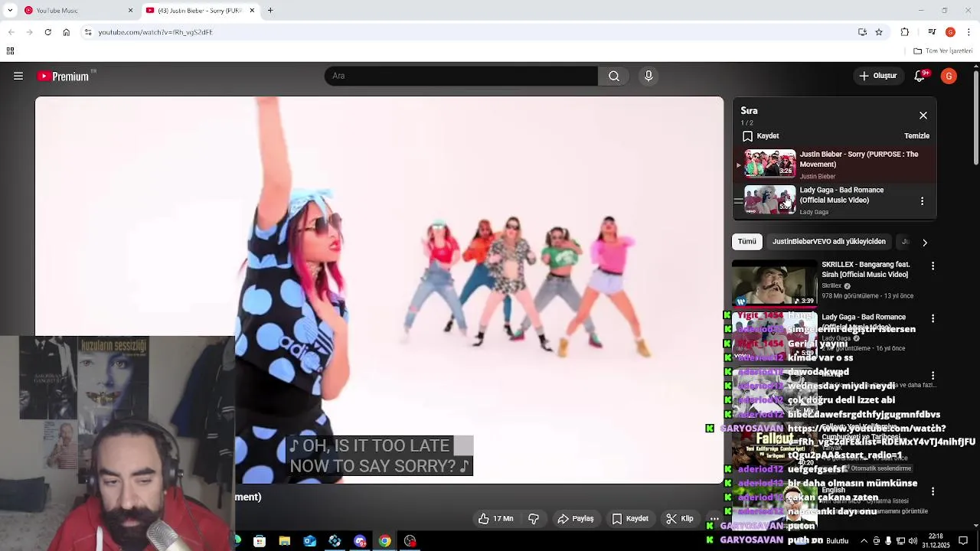
Task: Start voice search with the microphone icon
Action: [648, 76]
